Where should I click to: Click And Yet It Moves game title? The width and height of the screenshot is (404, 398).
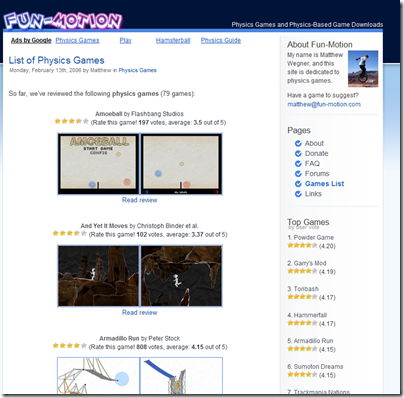104,226
